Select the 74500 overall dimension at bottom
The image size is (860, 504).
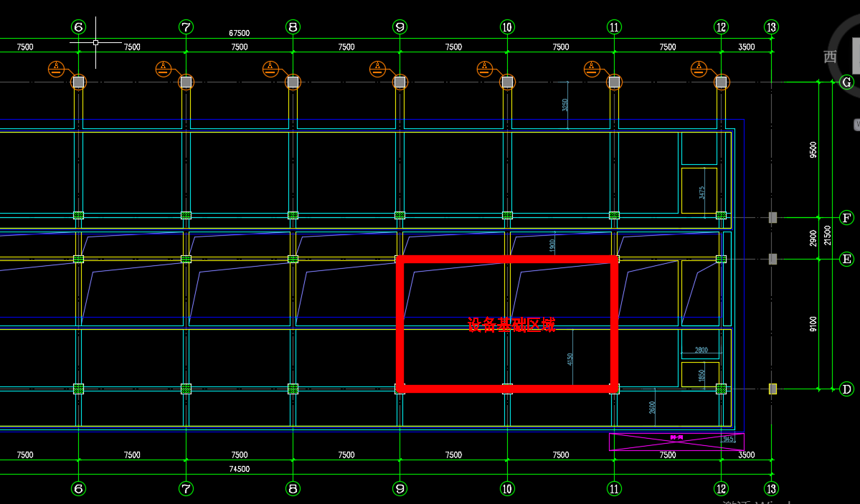(x=239, y=469)
